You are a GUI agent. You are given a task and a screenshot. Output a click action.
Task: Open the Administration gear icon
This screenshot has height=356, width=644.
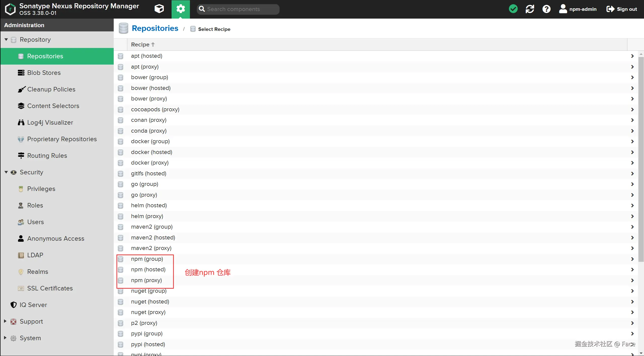(181, 9)
